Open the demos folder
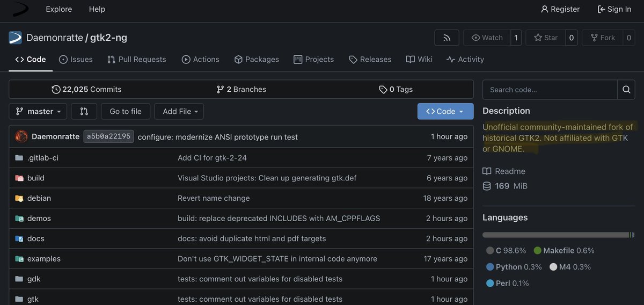The height and width of the screenshot is (305, 644). pos(39,218)
